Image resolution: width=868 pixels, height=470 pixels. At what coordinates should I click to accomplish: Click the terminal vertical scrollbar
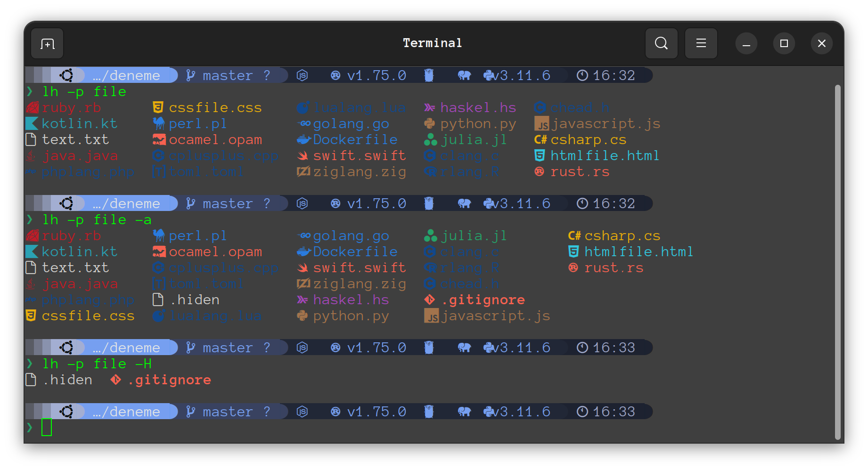coord(837,261)
